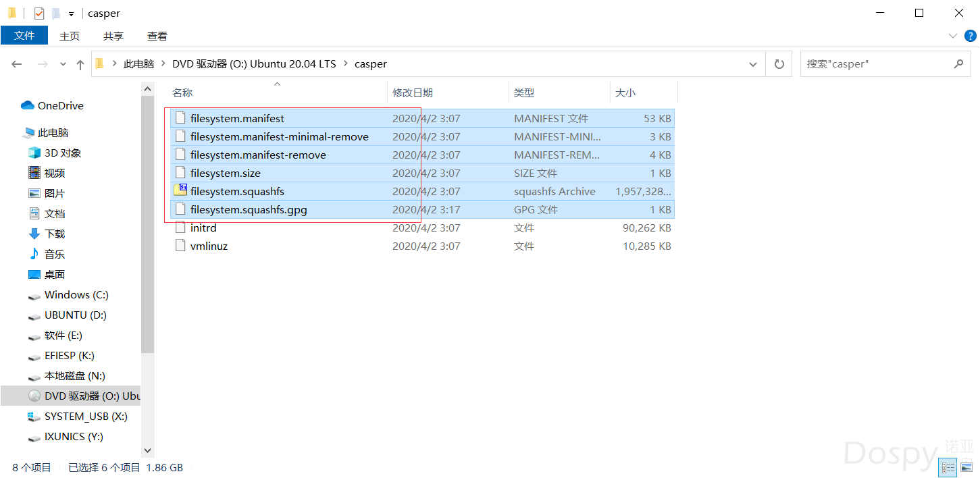This screenshot has height=478, width=980.
Task: Select DVD 驱动器 (O:) in sidebar
Action: click(x=70, y=396)
